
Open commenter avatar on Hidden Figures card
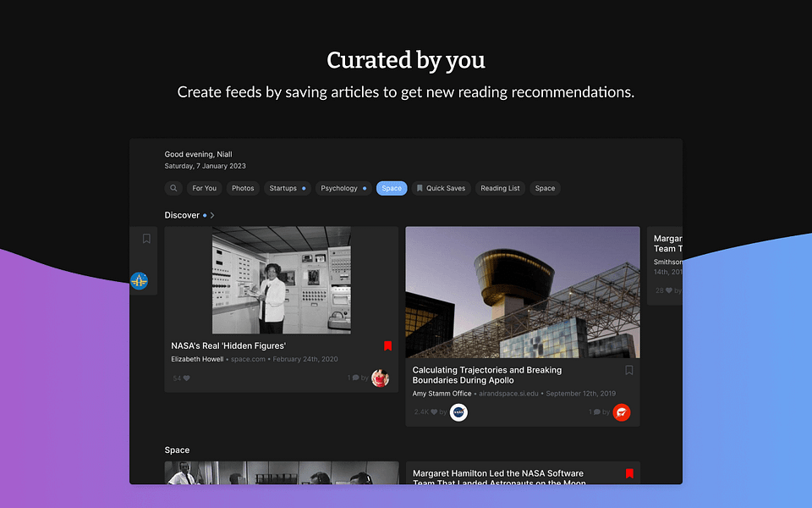point(380,378)
